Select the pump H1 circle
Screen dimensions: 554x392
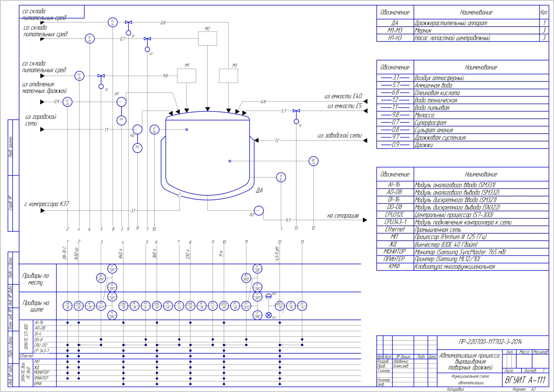pyautogui.click(x=121, y=102)
